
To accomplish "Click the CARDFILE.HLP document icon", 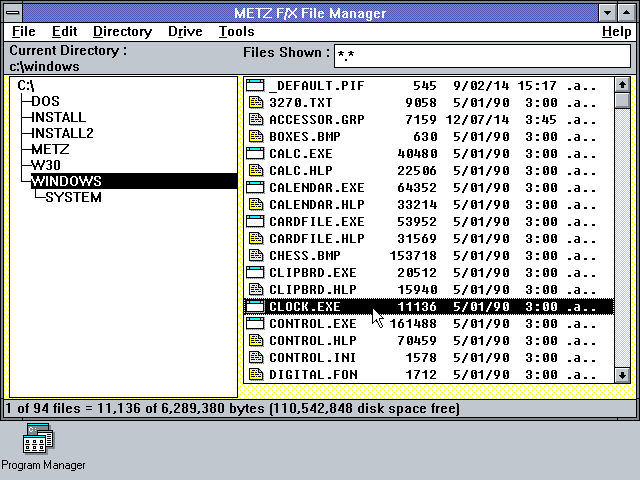I will [256, 238].
